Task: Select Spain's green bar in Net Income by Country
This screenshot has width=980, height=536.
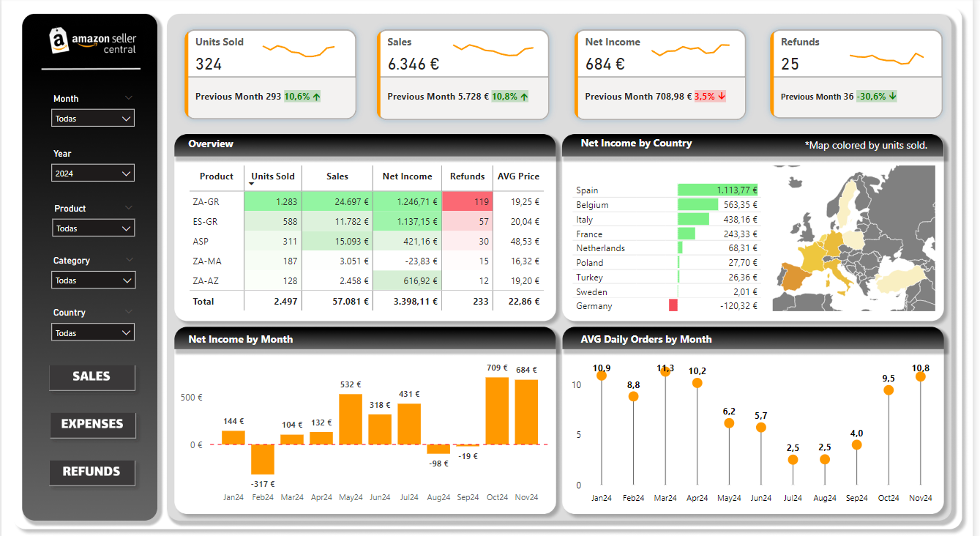Action: 717,190
